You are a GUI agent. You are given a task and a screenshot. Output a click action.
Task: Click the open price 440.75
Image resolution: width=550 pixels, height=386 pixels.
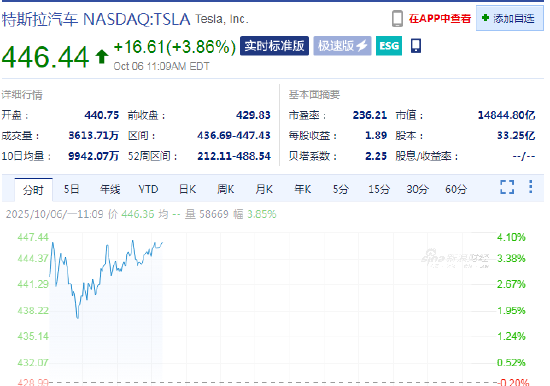102,115
